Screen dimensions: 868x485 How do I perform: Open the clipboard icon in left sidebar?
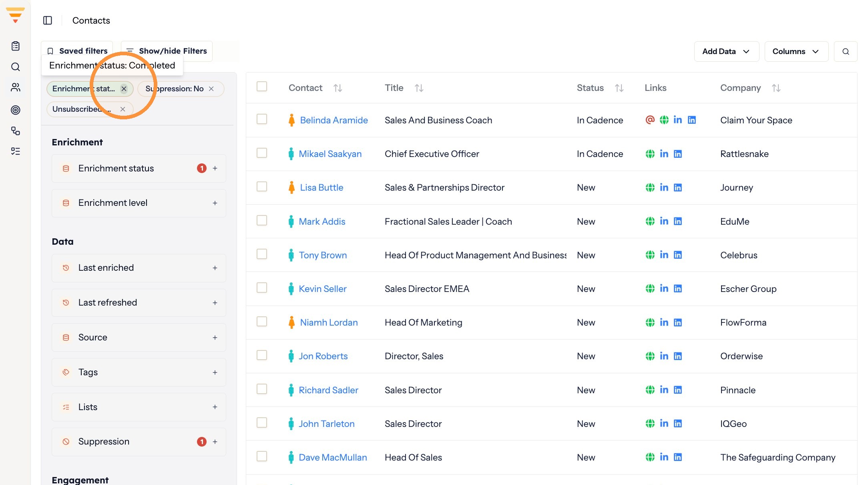point(16,46)
